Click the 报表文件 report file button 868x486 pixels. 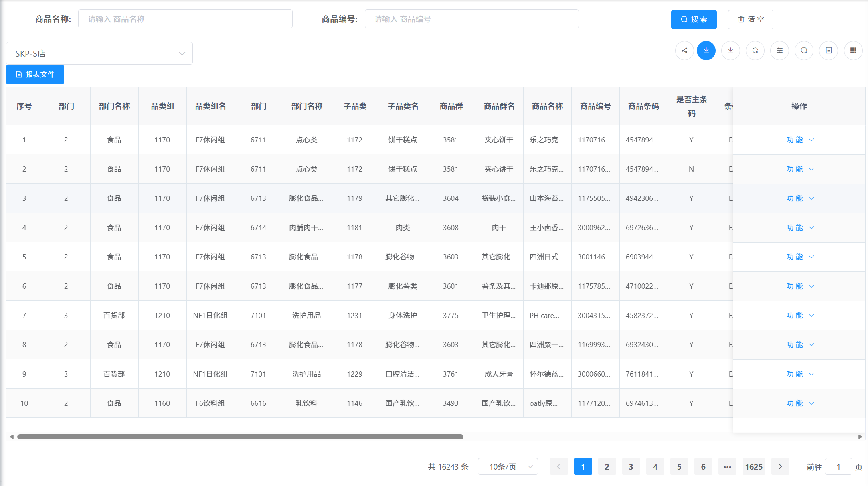point(35,75)
